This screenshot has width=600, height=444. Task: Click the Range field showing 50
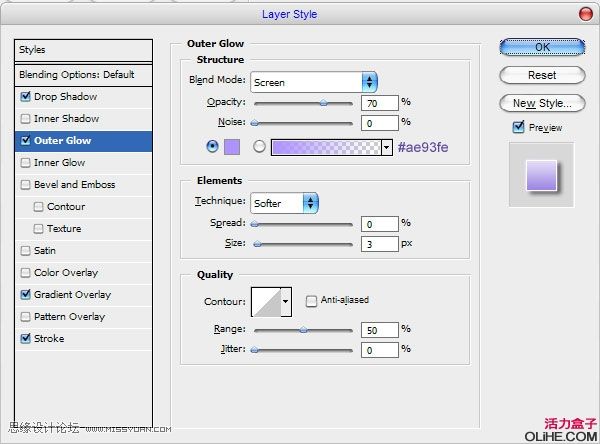pyautogui.click(x=380, y=330)
